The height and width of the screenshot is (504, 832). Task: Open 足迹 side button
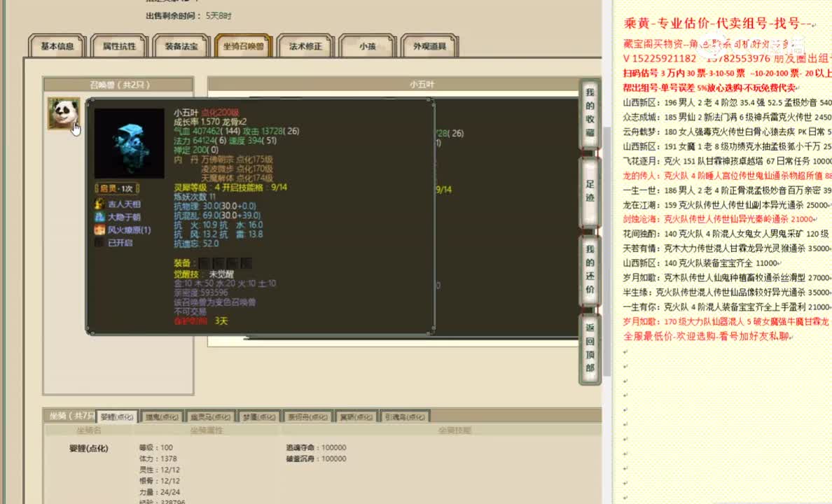(x=590, y=191)
